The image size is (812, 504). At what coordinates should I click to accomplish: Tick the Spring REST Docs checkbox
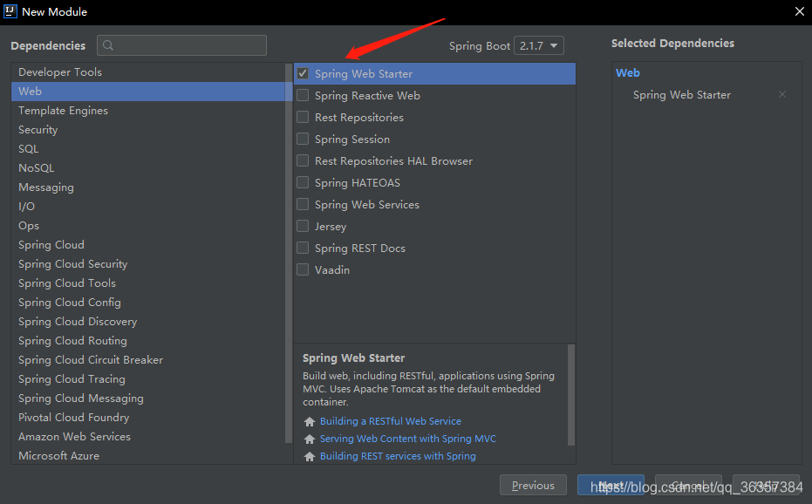pyautogui.click(x=303, y=248)
